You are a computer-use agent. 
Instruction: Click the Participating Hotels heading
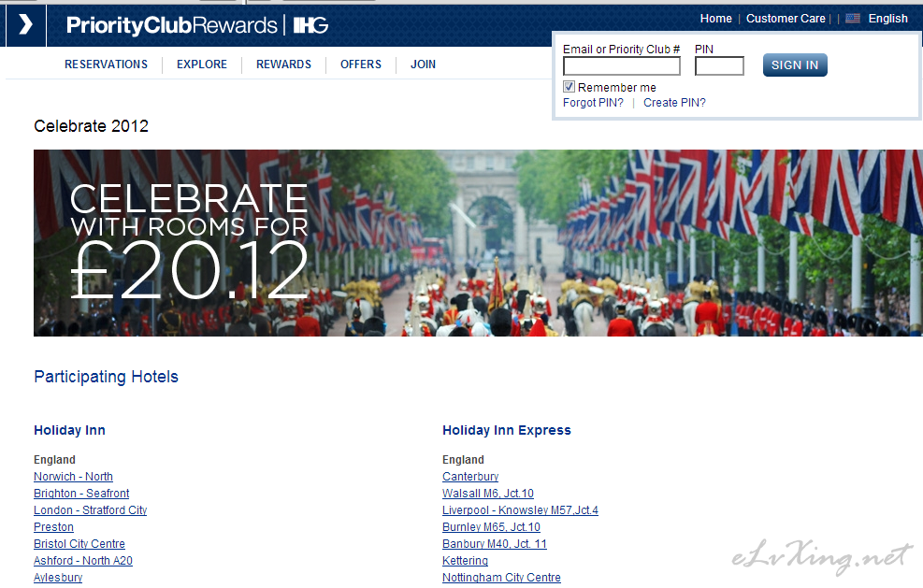(106, 377)
